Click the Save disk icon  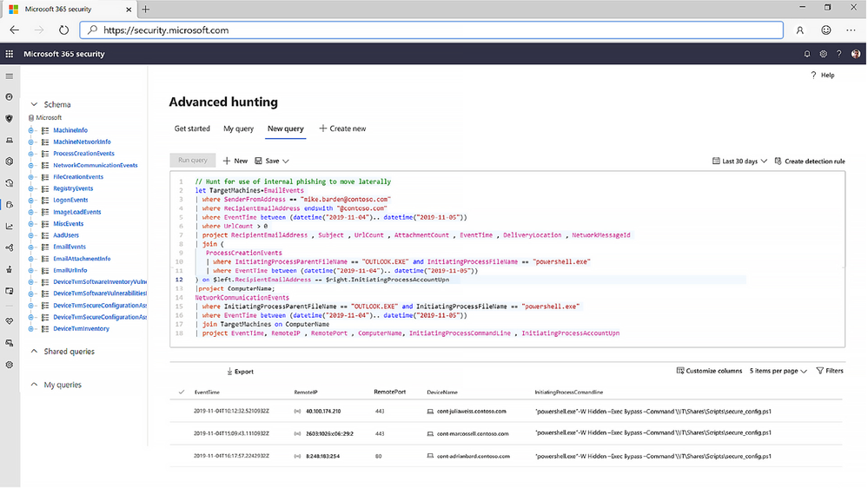(258, 161)
